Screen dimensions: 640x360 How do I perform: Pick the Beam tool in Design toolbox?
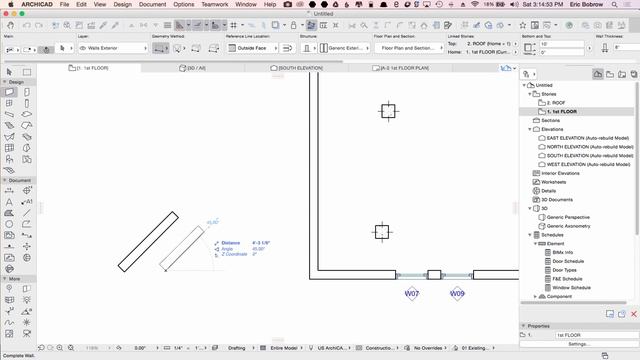click(x=9, y=114)
